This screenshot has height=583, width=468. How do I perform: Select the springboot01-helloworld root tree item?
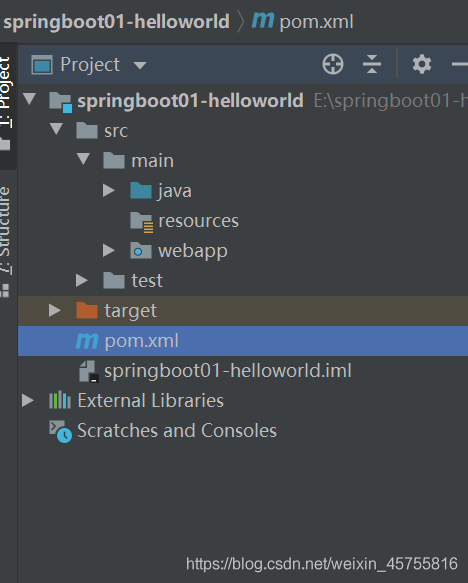tap(190, 101)
